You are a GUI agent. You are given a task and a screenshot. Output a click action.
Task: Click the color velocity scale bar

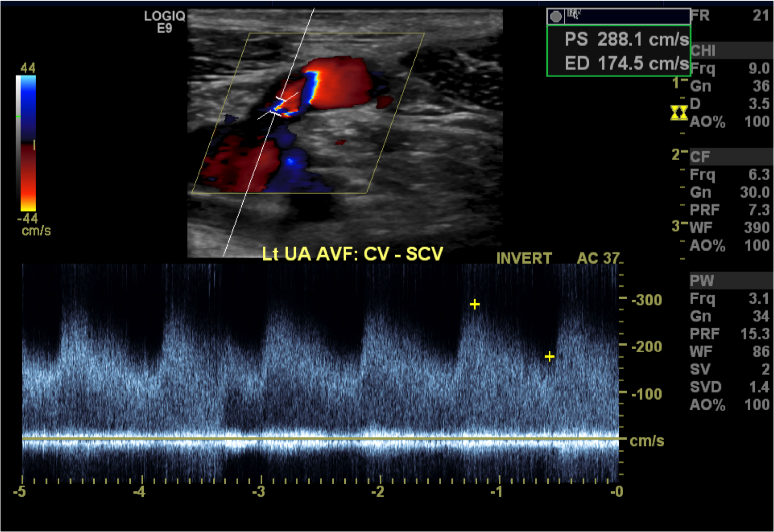[x=26, y=143]
